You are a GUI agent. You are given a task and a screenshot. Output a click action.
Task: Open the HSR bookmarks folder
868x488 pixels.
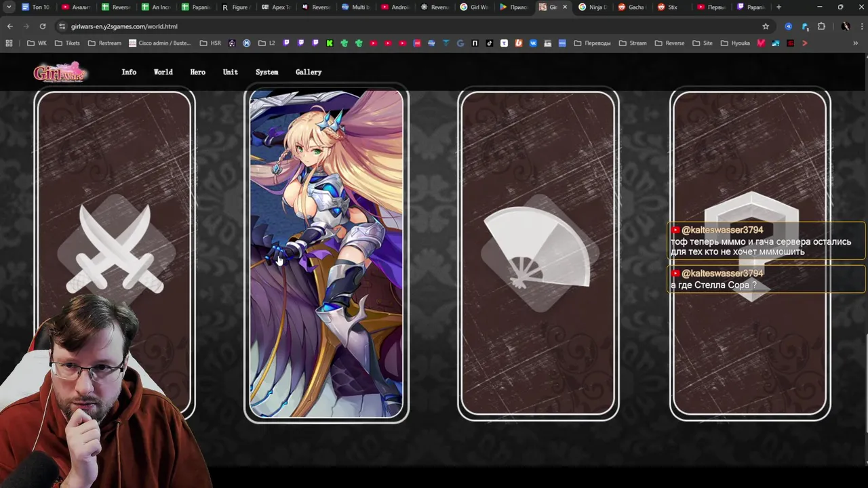click(x=210, y=43)
